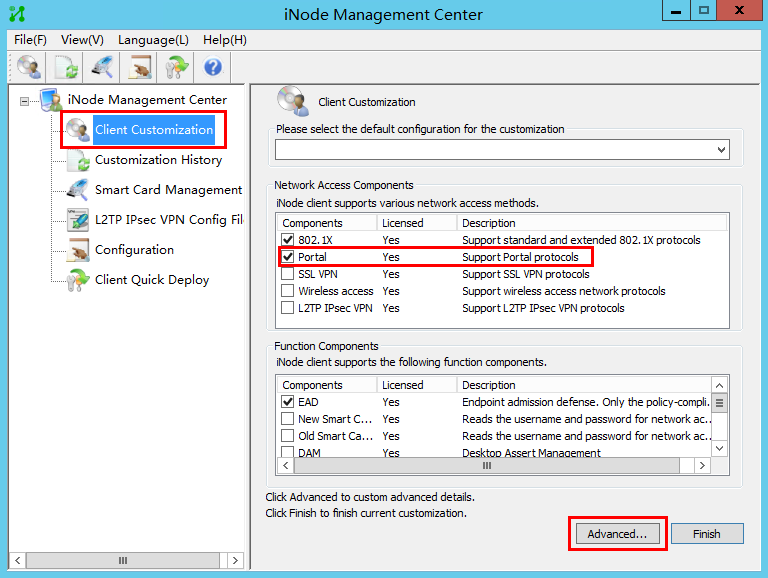Enable the L2TP IPsec VPN checkbox
Viewport: 768px width, 578px height.
pos(288,308)
